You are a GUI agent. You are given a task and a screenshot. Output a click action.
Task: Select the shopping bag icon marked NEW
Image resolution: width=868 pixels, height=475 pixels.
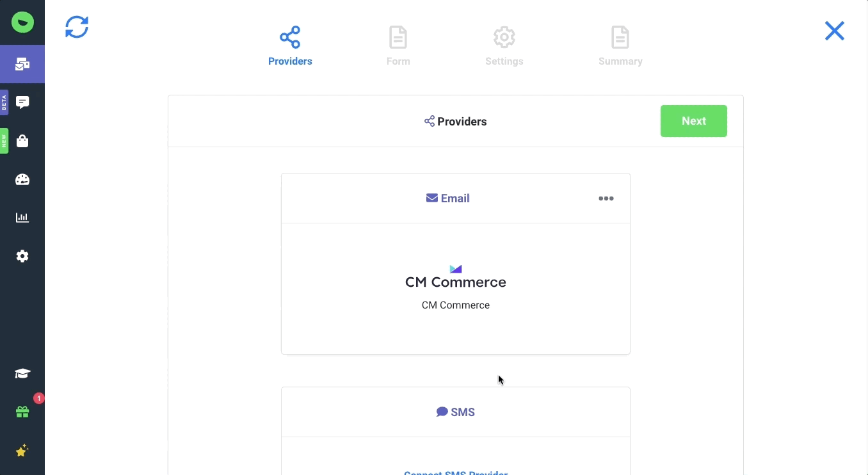[x=22, y=141]
